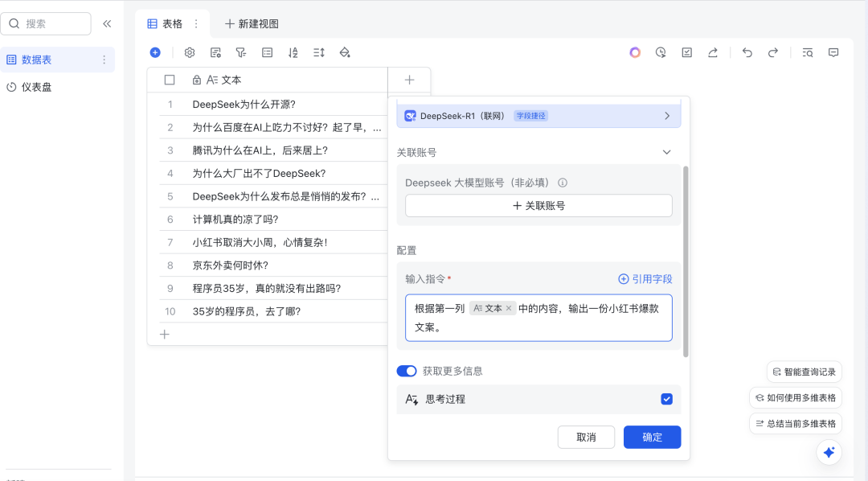Click the 关联账号 button
This screenshot has height=481, width=868.
click(x=538, y=206)
